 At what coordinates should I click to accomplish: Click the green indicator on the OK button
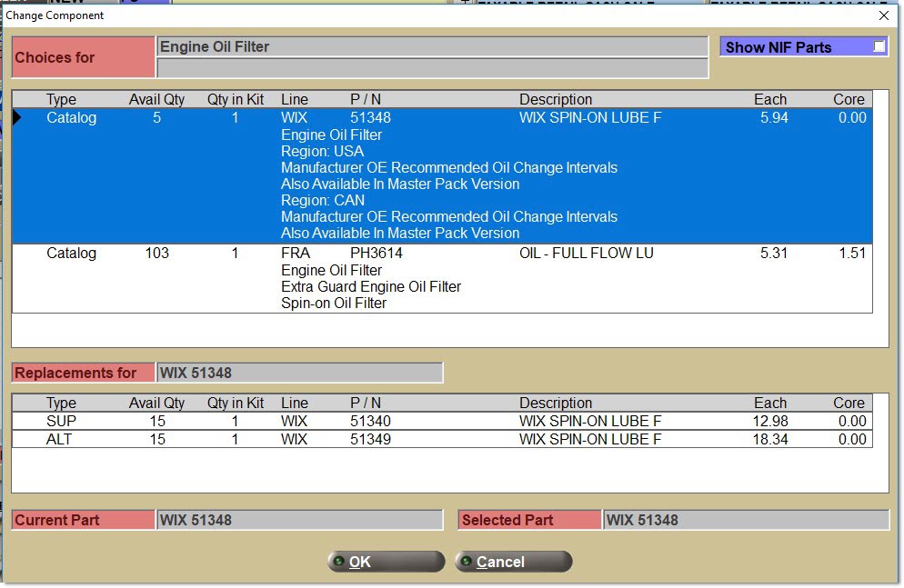tap(339, 562)
